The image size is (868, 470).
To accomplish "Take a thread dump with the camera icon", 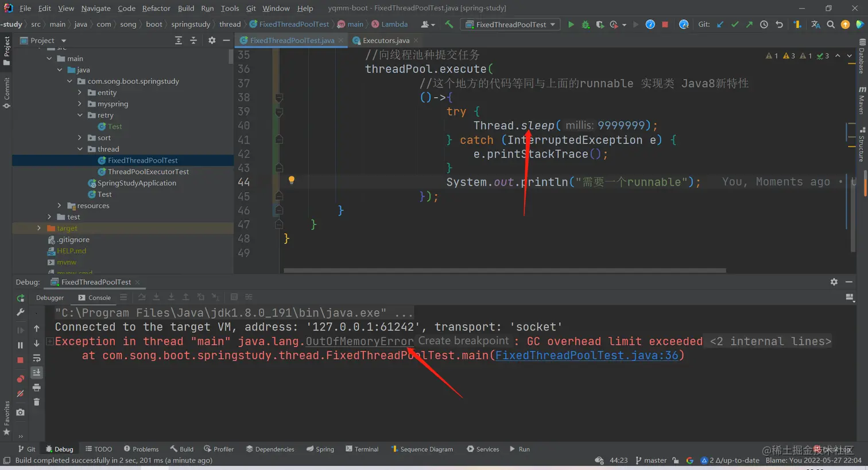I will pyautogui.click(x=21, y=413).
